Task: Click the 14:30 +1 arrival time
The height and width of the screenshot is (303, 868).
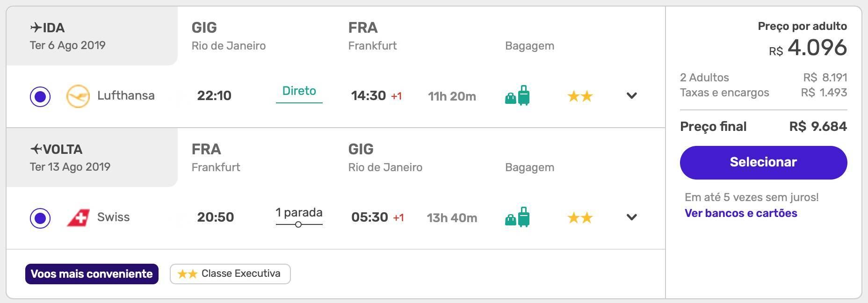Action: click(x=376, y=96)
